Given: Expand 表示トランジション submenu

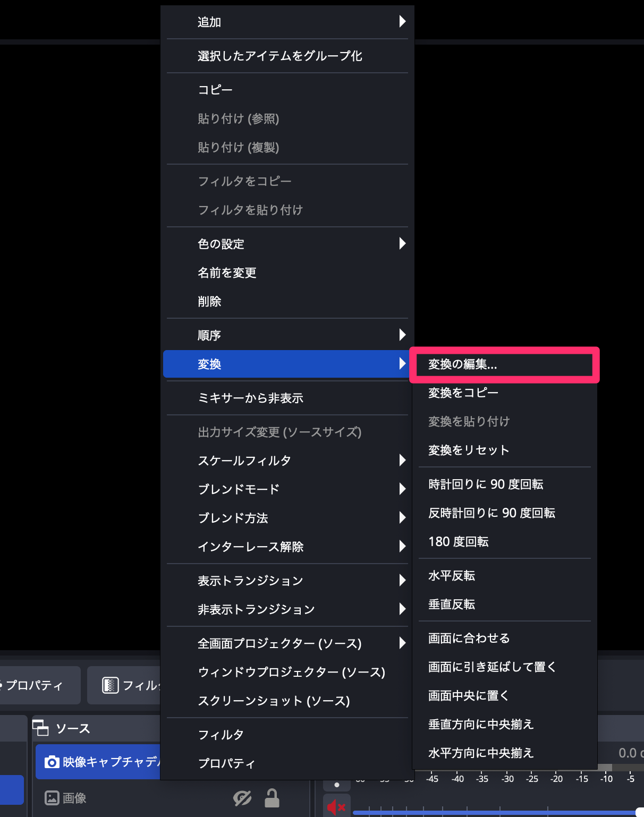Looking at the screenshot, I should tap(287, 581).
